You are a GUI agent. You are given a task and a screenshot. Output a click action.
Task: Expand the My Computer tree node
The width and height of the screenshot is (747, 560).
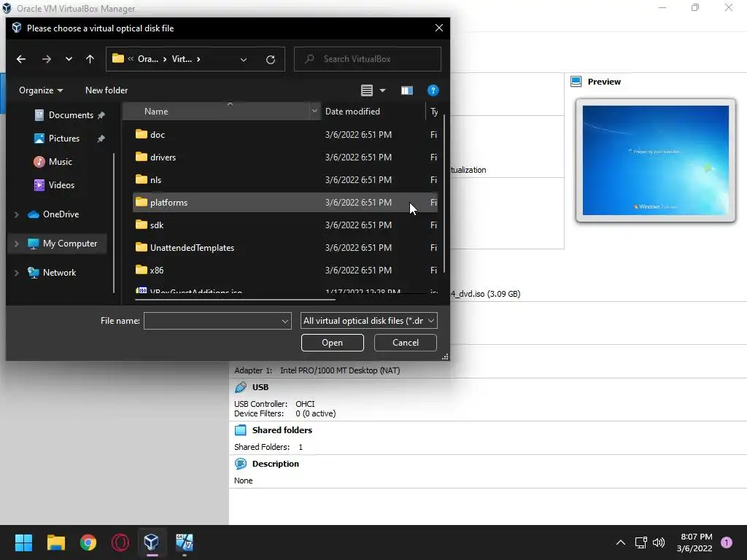tap(17, 244)
